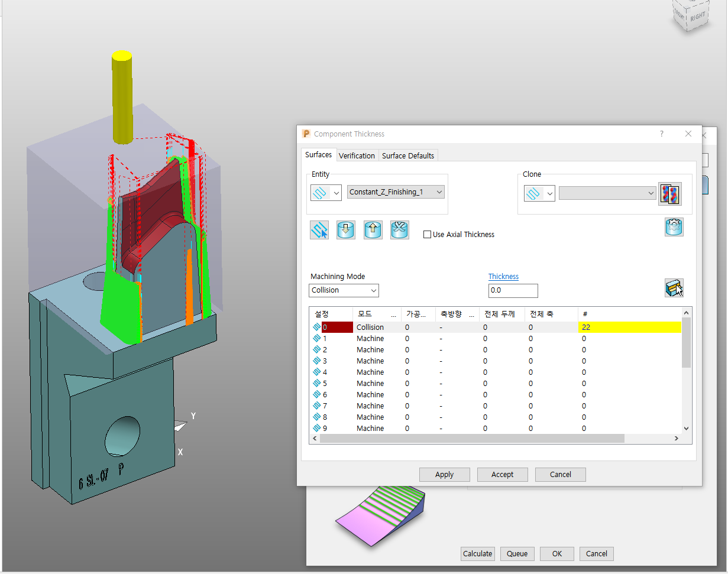
Task: Click inside the Thickness value field
Action: (512, 291)
